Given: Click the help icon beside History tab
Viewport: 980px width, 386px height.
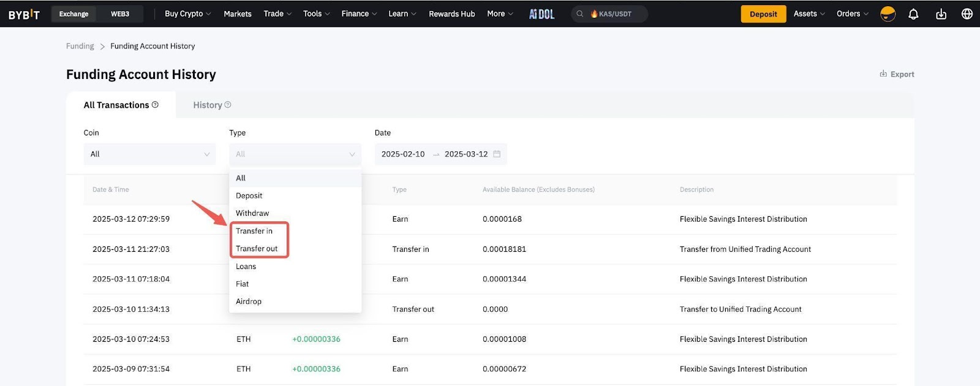Looking at the screenshot, I should tap(228, 105).
